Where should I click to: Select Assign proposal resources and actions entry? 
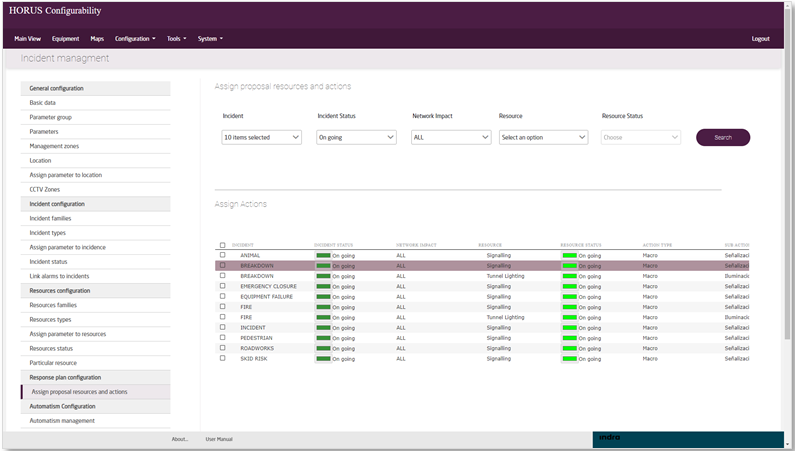coord(95,392)
